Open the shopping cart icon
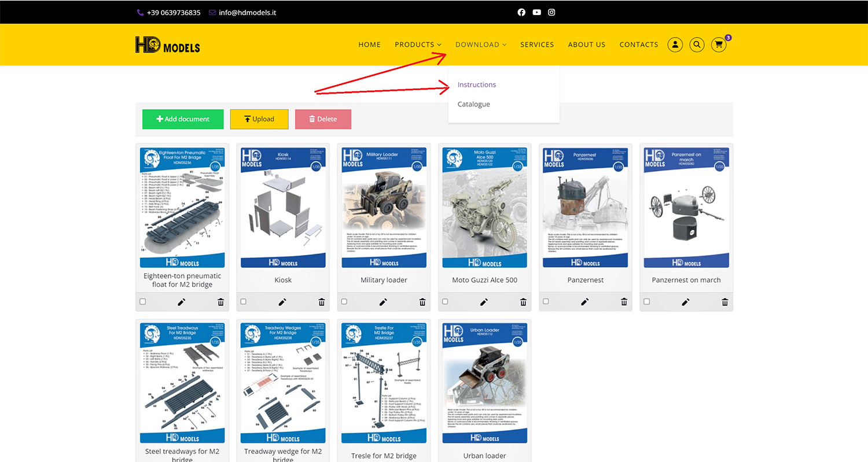Screen dimensions: 868x462 pyautogui.click(x=719, y=45)
